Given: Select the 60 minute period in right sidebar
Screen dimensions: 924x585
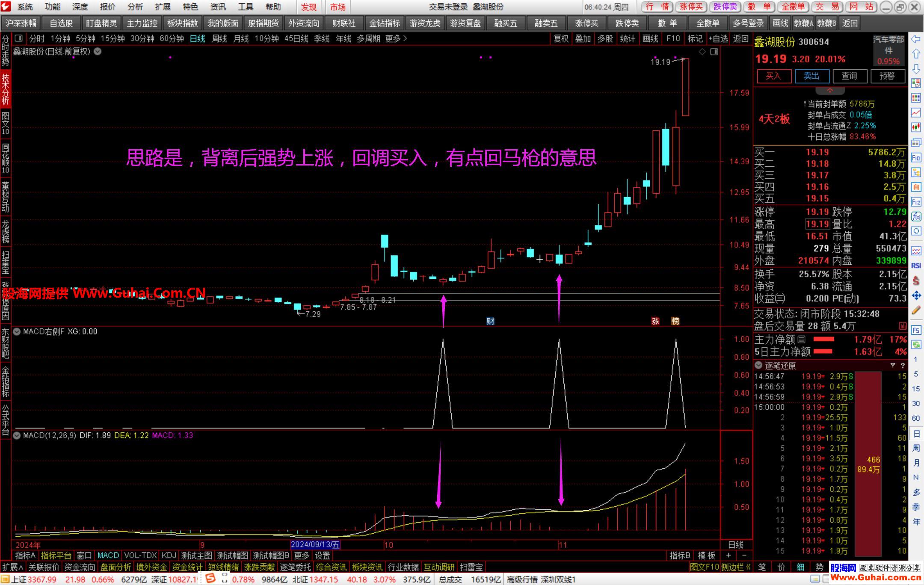Looking at the screenshot, I should pyautogui.click(x=916, y=418).
